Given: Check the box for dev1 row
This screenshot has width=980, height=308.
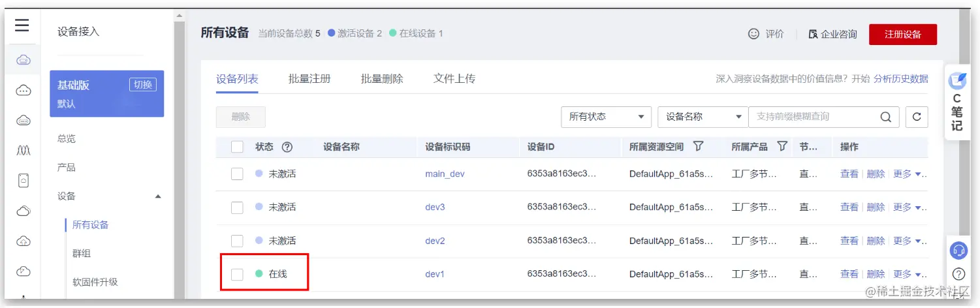Looking at the screenshot, I should tap(237, 274).
